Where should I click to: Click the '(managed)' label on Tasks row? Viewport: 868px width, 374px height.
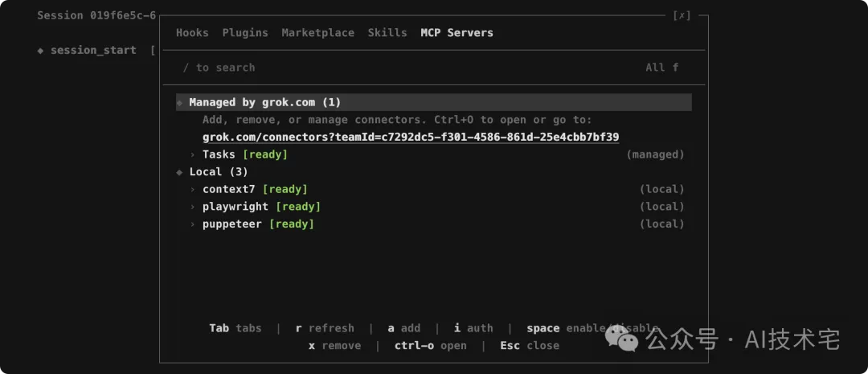(656, 154)
